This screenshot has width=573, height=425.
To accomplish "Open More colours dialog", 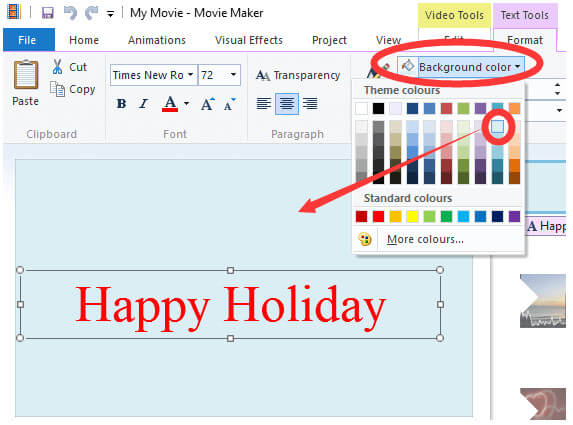I will (425, 239).
